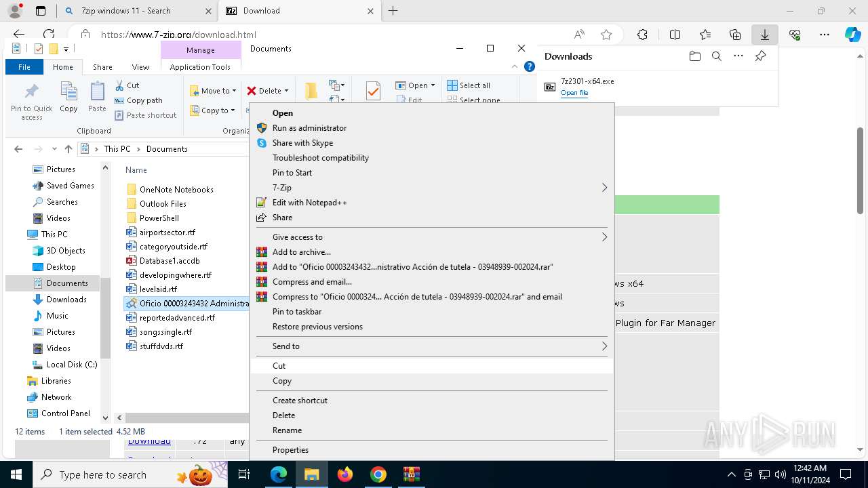This screenshot has height=488, width=868.
Task: Open the File tab
Action: tap(24, 67)
